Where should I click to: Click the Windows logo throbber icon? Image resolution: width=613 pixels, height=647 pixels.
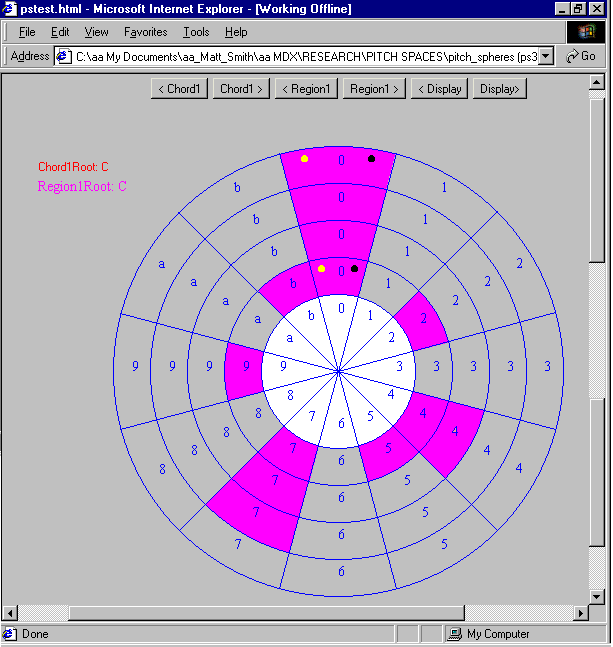click(585, 32)
